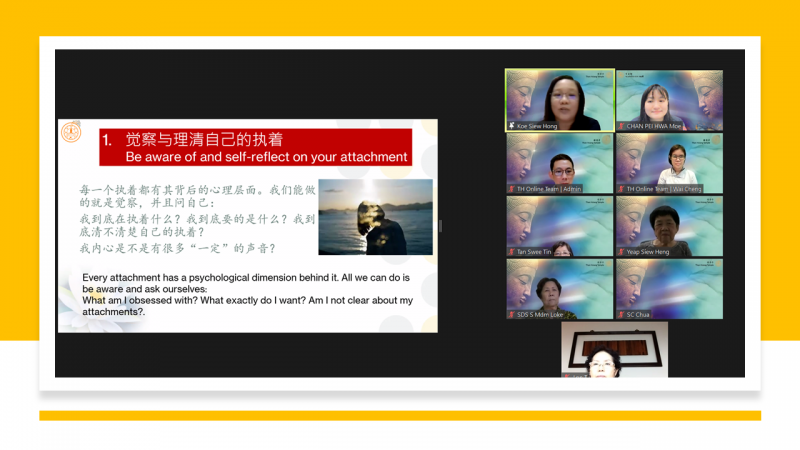
Task: Select Yeap Siew Heng's video tile
Action: [668, 224]
